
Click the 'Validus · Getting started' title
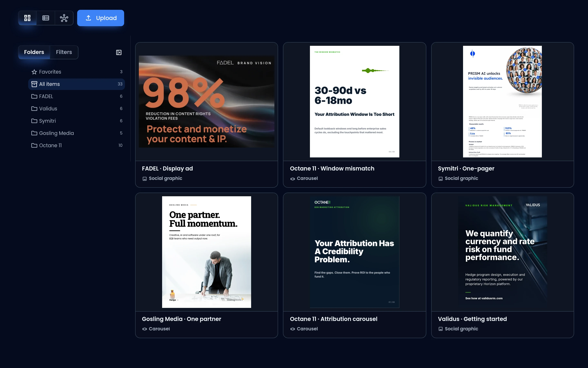tap(472, 319)
